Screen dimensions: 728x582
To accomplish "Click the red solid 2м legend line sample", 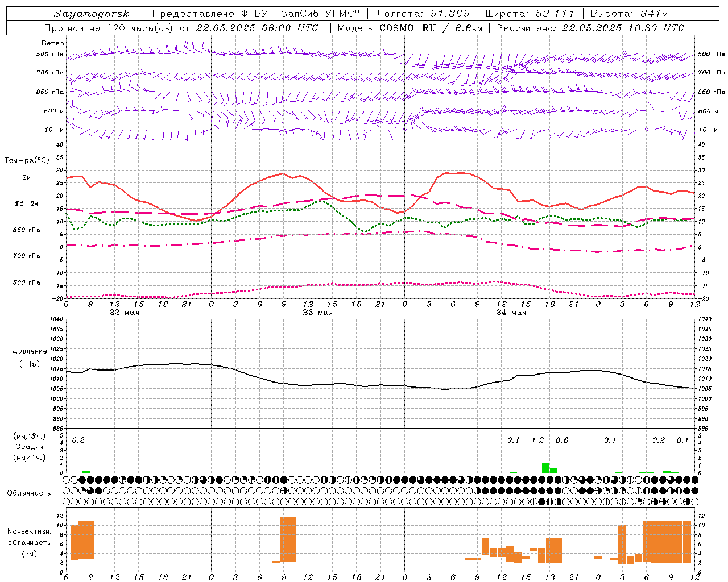I will click(26, 184).
